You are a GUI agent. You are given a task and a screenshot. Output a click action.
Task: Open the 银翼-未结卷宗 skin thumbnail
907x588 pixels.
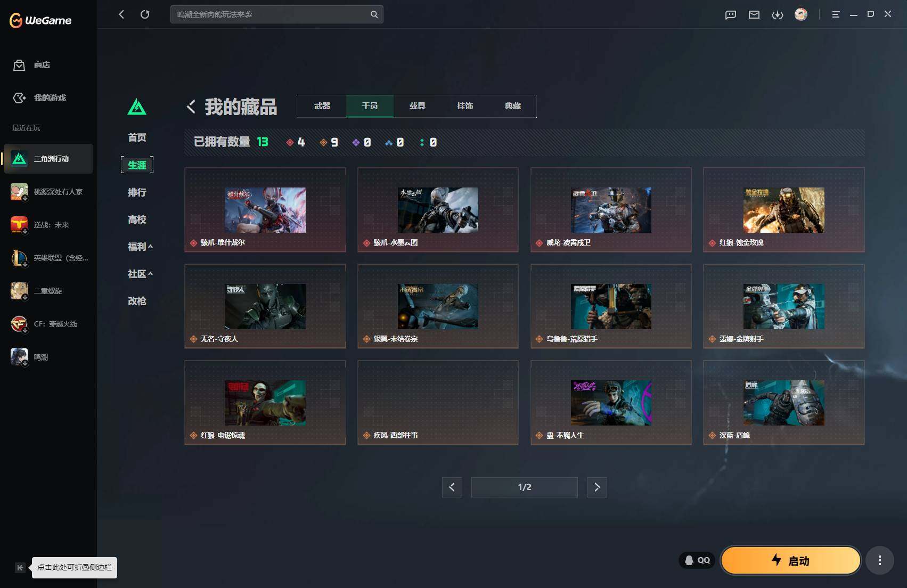[x=438, y=306]
